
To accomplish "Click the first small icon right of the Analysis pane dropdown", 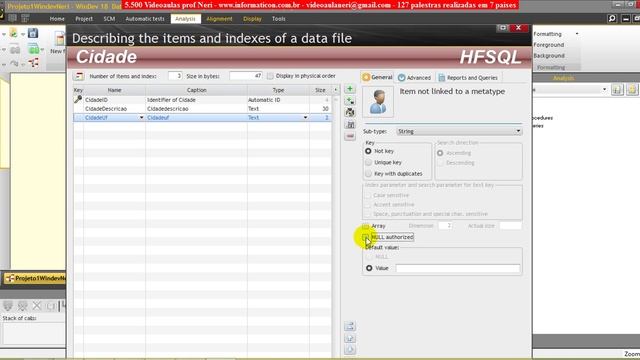I will coord(617,90).
